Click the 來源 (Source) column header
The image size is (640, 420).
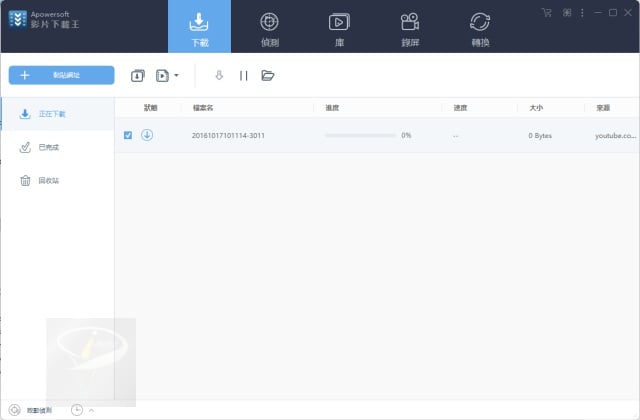click(x=603, y=108)
